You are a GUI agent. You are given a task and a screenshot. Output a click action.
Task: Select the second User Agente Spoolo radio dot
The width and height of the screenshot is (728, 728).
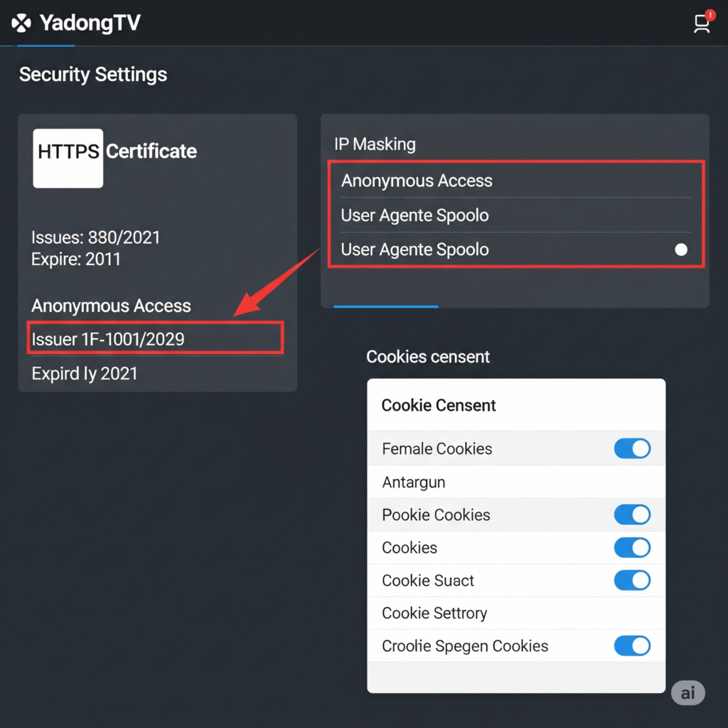(x=681, y=250)
